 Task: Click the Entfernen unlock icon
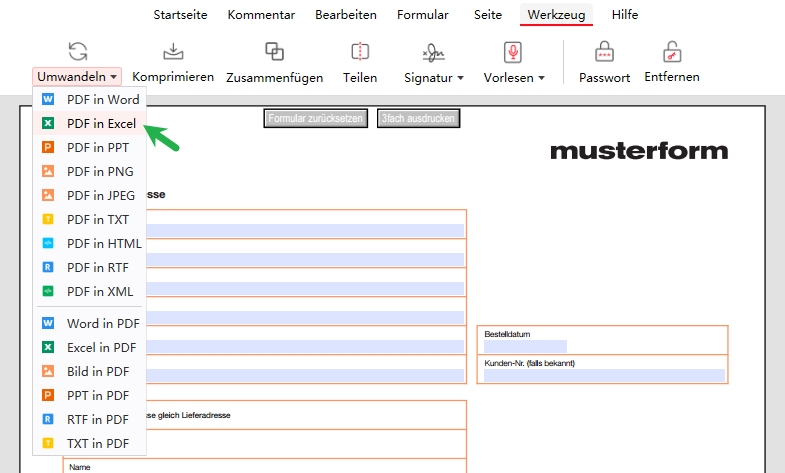click(672, 51)
